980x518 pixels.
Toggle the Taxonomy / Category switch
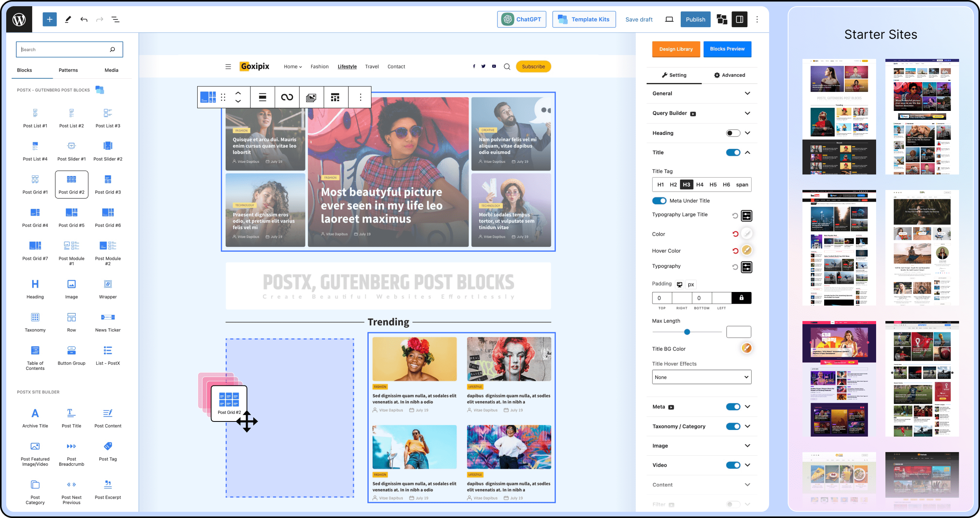[733, 426]
